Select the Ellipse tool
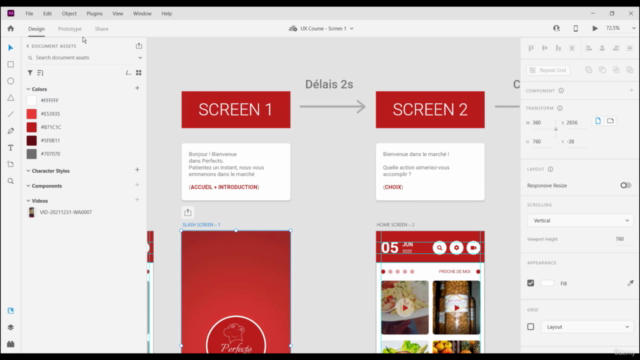Screen dimensions: 640x360 point(11,81)
